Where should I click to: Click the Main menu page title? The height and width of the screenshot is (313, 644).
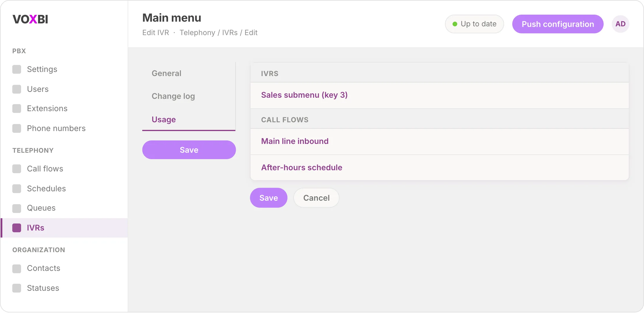click(x=172, y=18)
